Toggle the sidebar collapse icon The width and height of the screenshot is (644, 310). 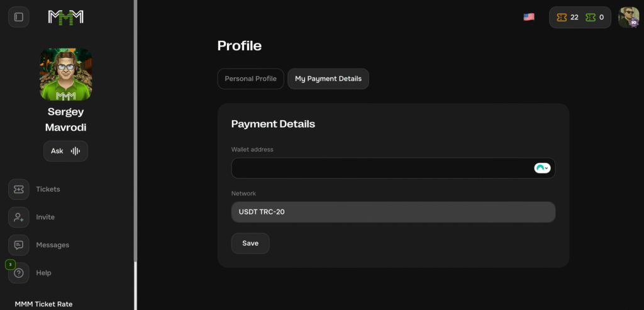19,17
